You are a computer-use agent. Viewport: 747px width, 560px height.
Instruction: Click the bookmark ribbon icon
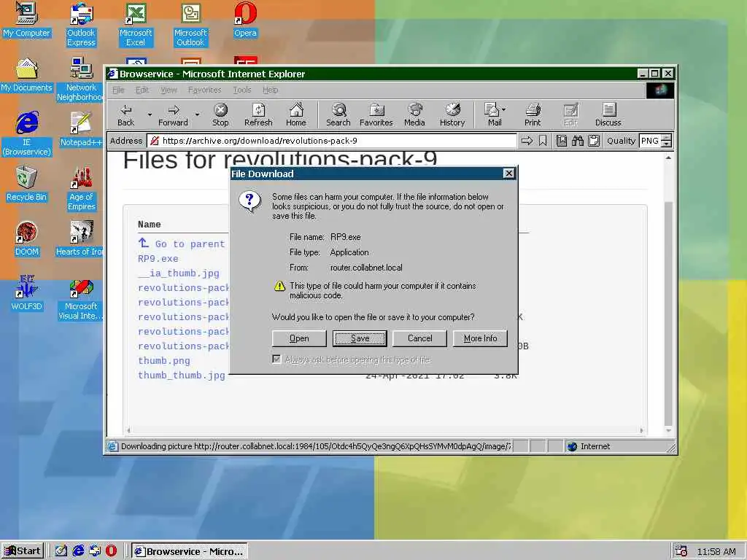[x=543, y=141]
